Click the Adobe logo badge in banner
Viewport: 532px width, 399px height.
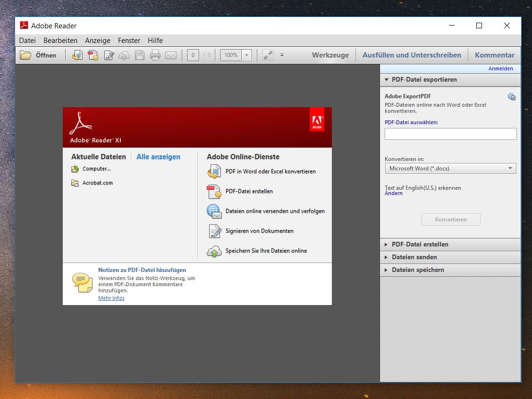point(317,119)
